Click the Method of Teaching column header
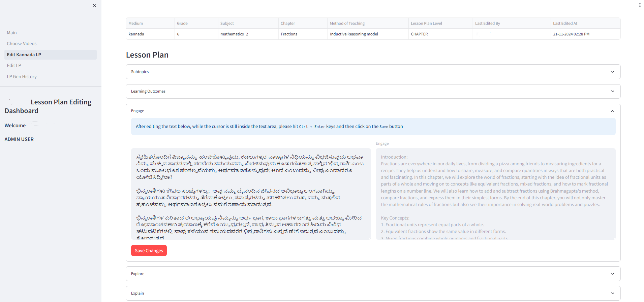 pos(347,23)
